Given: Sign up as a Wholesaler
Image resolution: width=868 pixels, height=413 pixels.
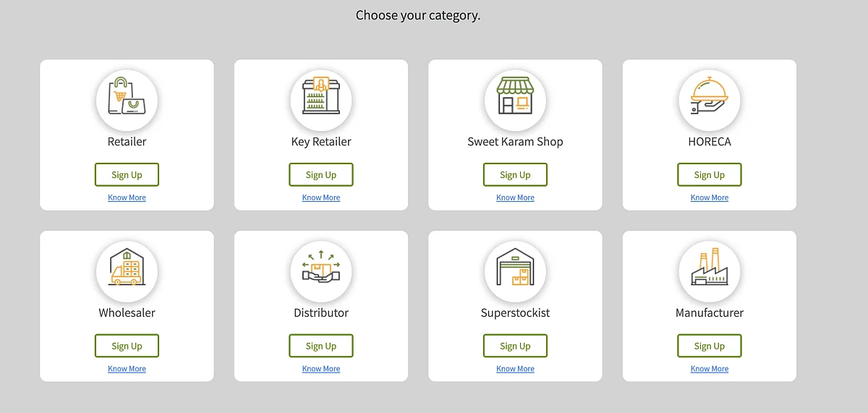Looking at the screenshot, I should pos(127,346).
